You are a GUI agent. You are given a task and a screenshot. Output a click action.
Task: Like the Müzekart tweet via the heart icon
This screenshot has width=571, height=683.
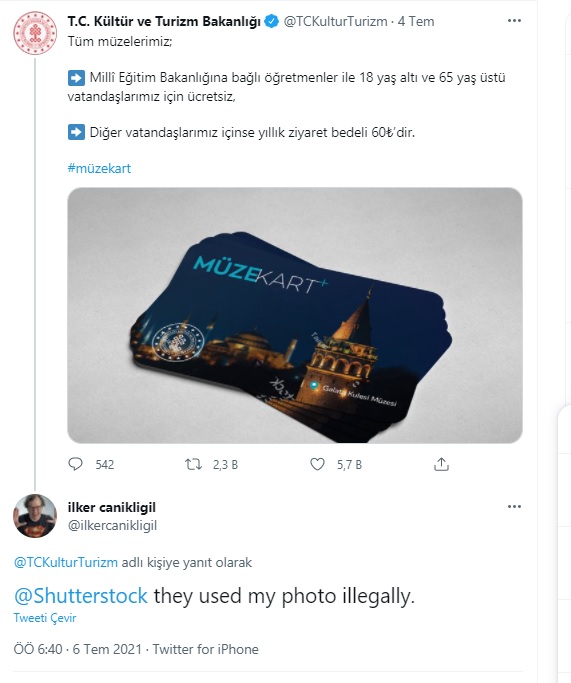[x=317, y=464]
